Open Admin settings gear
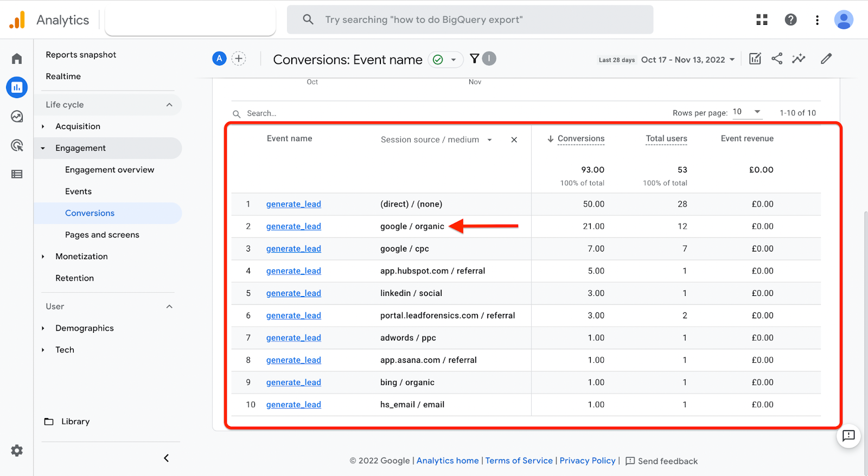 [x=17, y=451]
